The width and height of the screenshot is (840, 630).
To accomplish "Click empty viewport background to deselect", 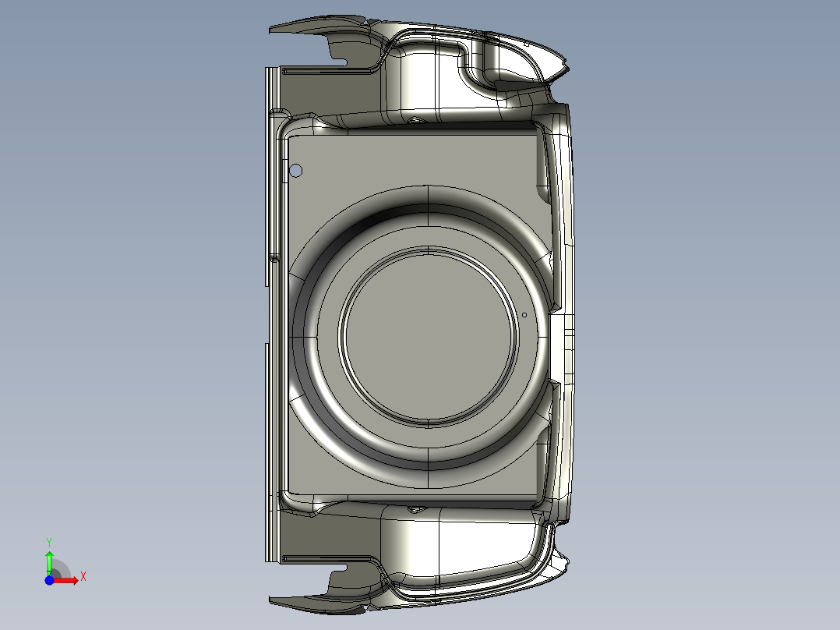I will (701, 312).
